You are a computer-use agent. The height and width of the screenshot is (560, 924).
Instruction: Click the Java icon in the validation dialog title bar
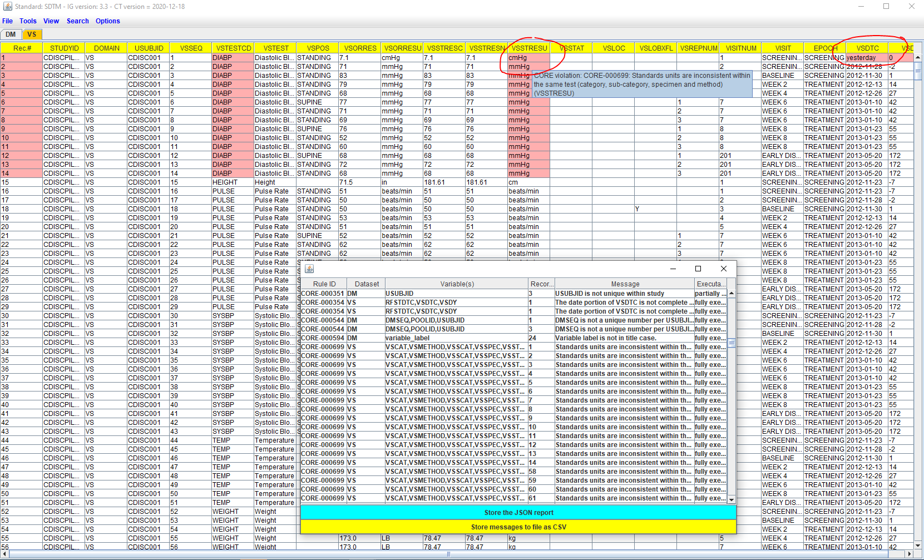309,269
